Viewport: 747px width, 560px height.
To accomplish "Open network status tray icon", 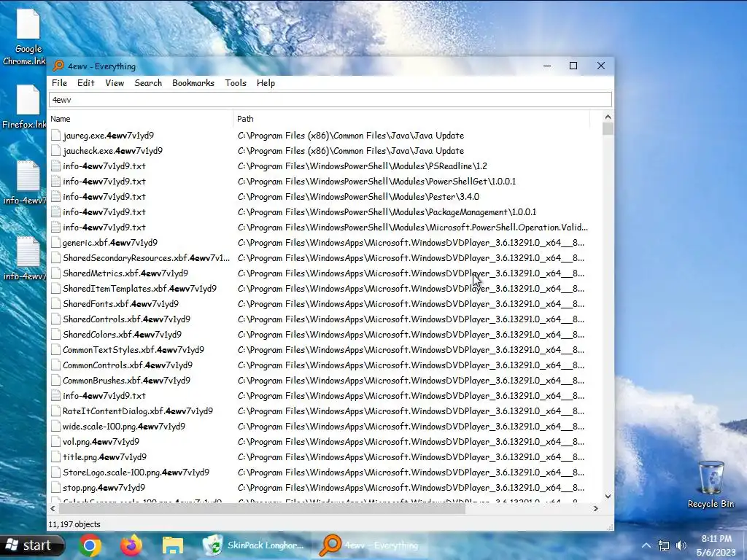I will pyautogui.click(x=664, y=545).
